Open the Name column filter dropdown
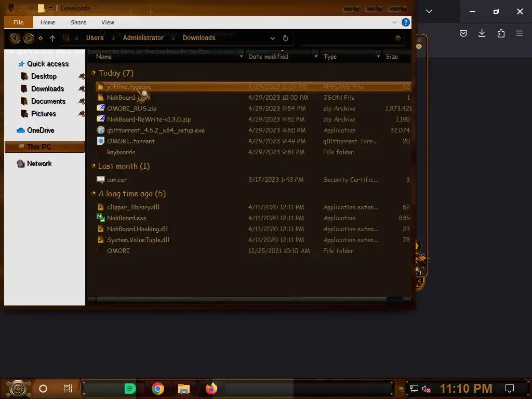Image resolution: width=532 pixels, height=399 pixels. 241,56
